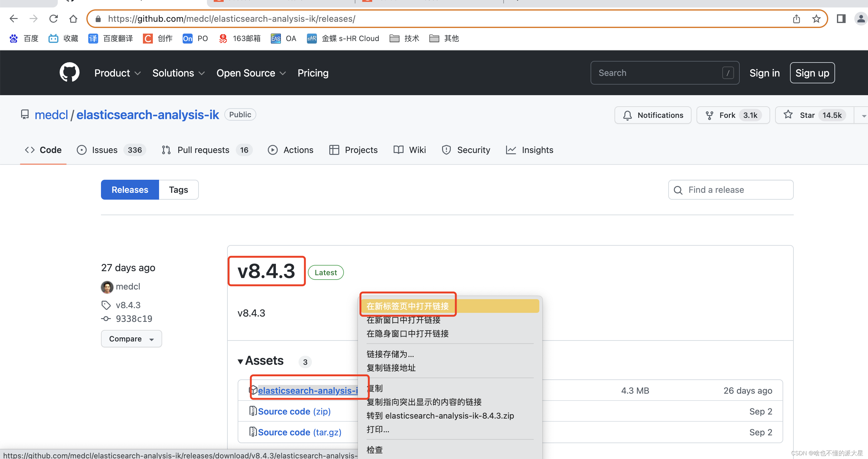Expand the Product menu
Image resolution: width=868 pixels, height=459 pixels.
click(117, 73)
